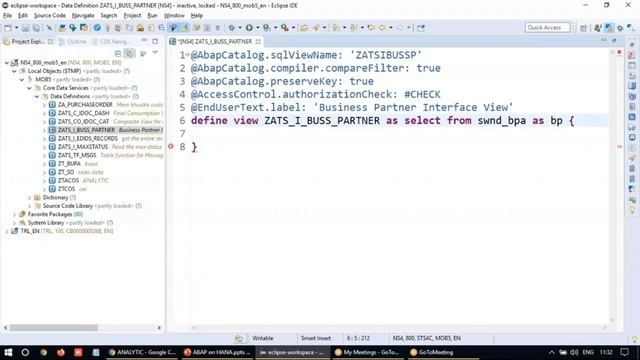Open the New wizard dropdown arrow
This screenshot has width=640, height=360.
[16, 28]
